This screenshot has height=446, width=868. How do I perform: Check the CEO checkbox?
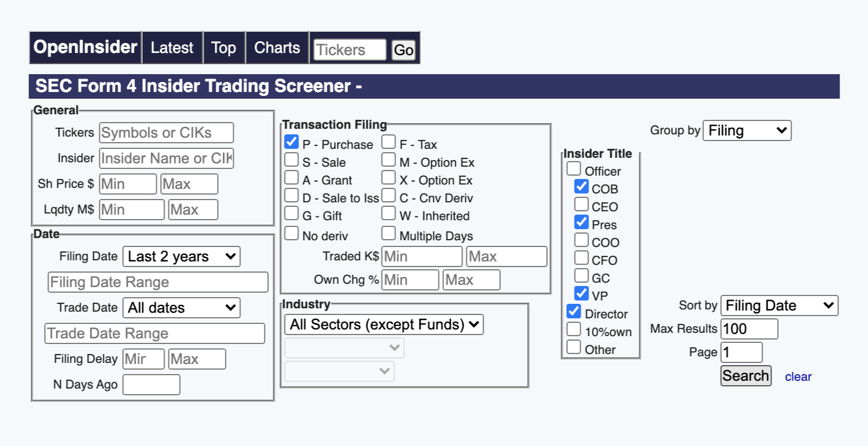pos(582,204)
